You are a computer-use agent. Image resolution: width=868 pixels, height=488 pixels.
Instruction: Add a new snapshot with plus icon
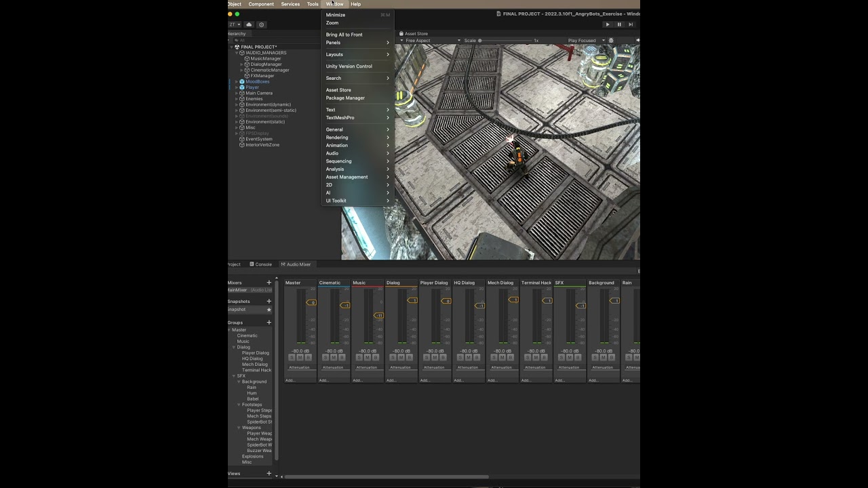269,301
